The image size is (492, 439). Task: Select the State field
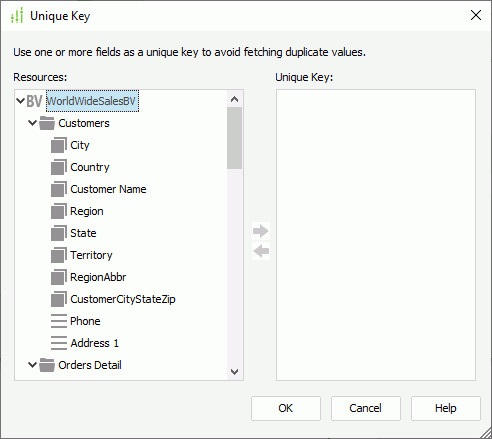[83, 233]
